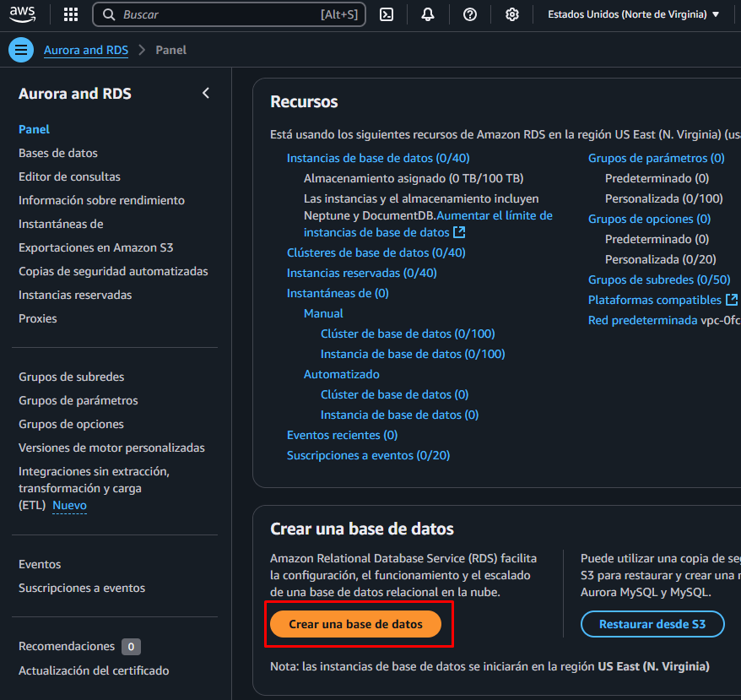Click the Nuevo badge link
This screenshot has height=700, width=741.
coord(69,505)
